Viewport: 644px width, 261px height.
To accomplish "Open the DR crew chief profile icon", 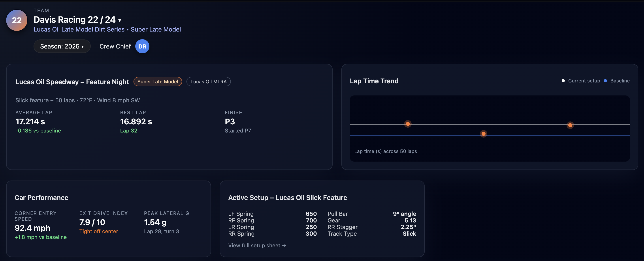I will point(142,46).
